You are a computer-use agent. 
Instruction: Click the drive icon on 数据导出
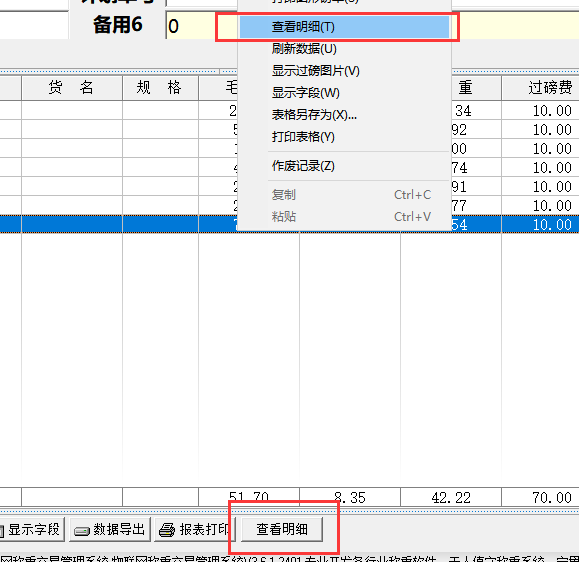[82, 531]
